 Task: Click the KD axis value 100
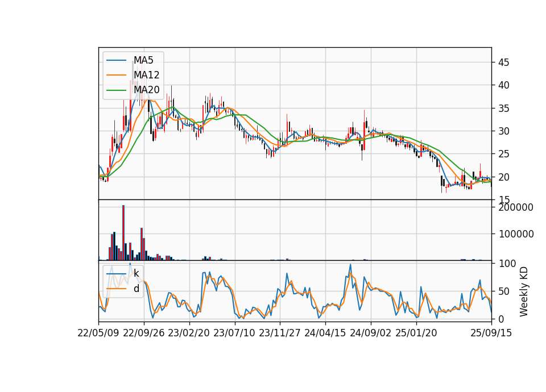coord(508,264)
